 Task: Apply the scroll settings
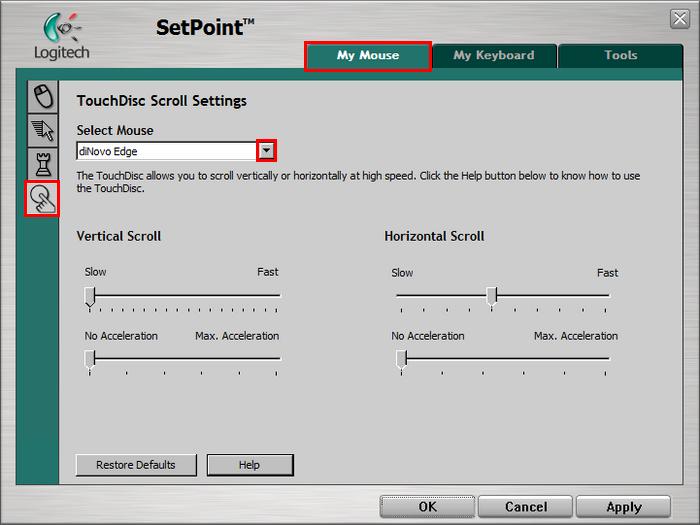[x=624, y=507]
